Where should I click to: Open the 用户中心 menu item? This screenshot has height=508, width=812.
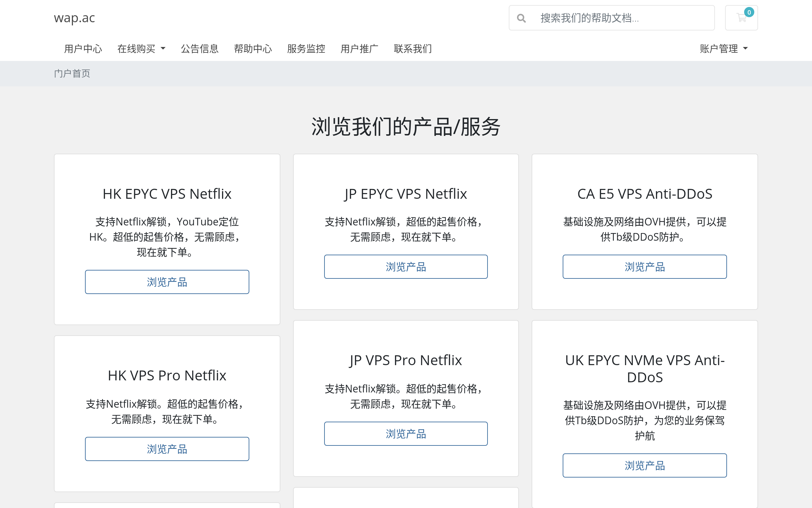tap(83, 49)
